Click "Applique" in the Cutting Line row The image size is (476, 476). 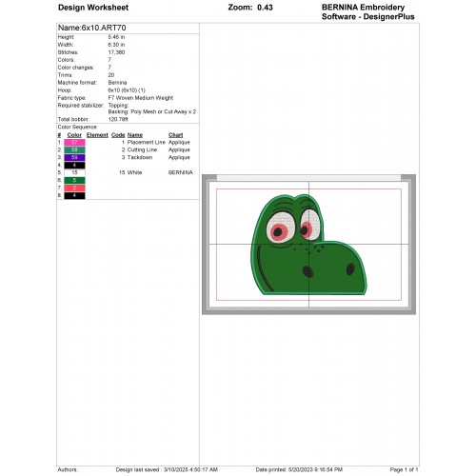(179, 150)
